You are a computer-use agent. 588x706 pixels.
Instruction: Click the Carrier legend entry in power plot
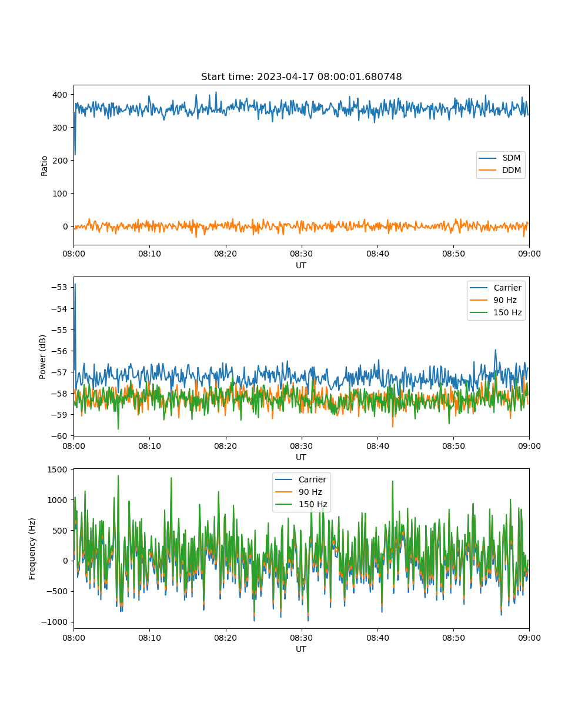click(x=496, y=288)
